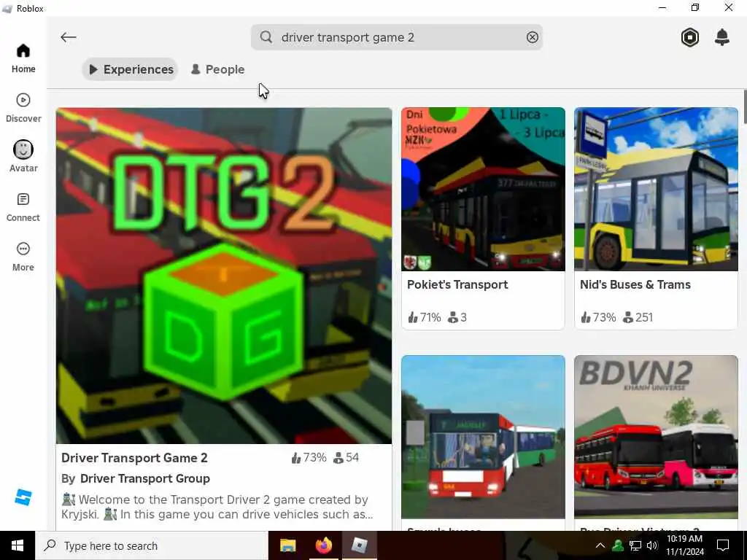Viewport: 747px width, 560px height.
Task: Open the volume control in tray
Action: [x=651, y=545]
